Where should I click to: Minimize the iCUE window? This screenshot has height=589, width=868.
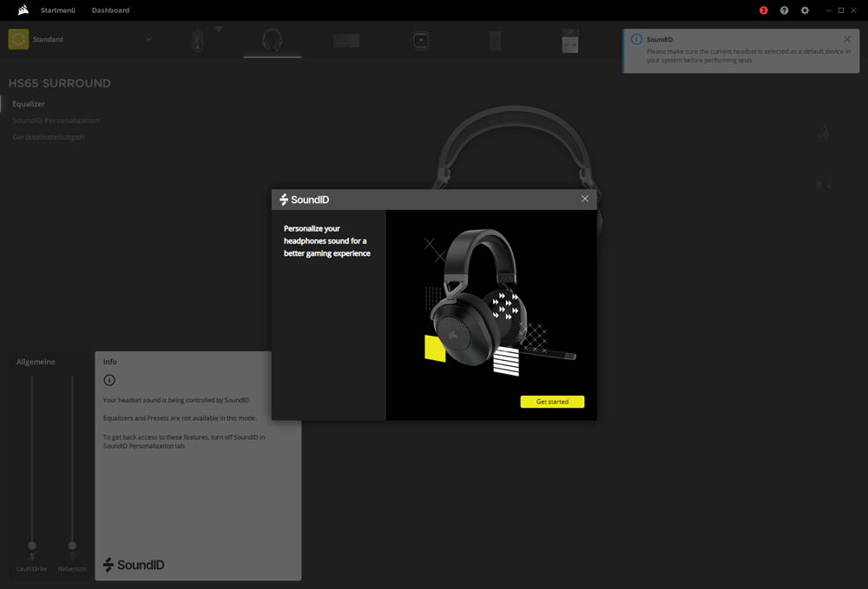[x=829, y=10]
